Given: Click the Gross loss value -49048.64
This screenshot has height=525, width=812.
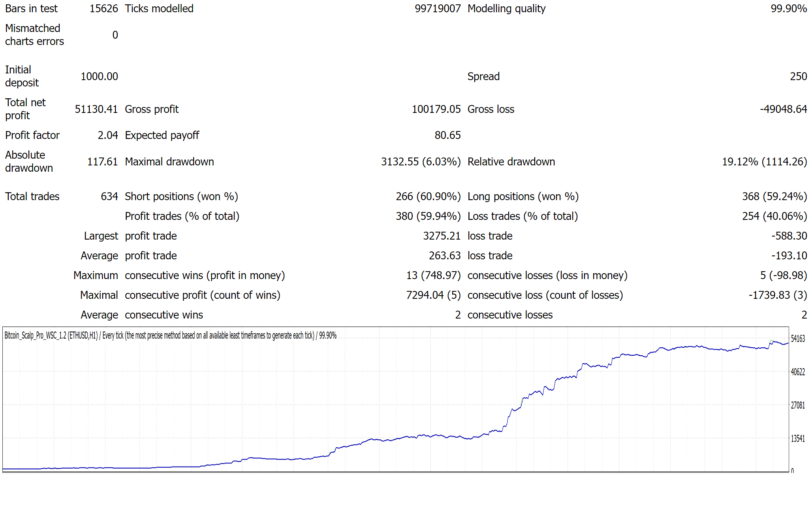Looking at the screenshot, I should pyautogui.click(x=783, y=109).
